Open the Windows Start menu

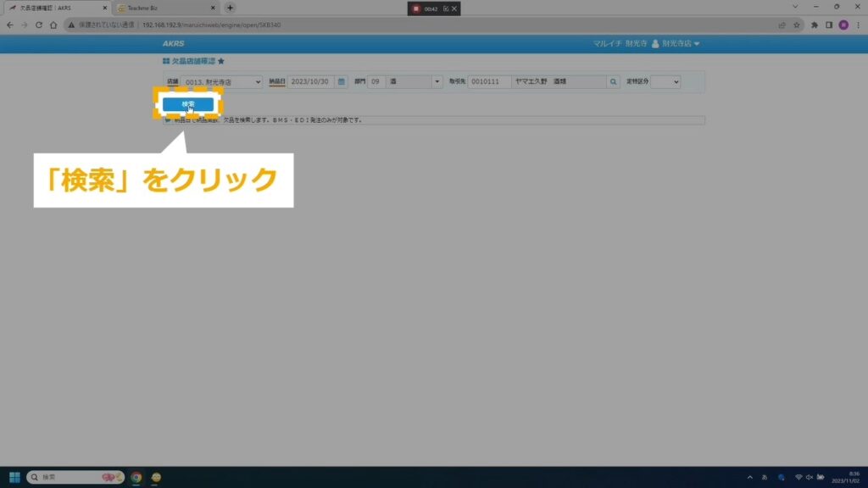[14, 477]
